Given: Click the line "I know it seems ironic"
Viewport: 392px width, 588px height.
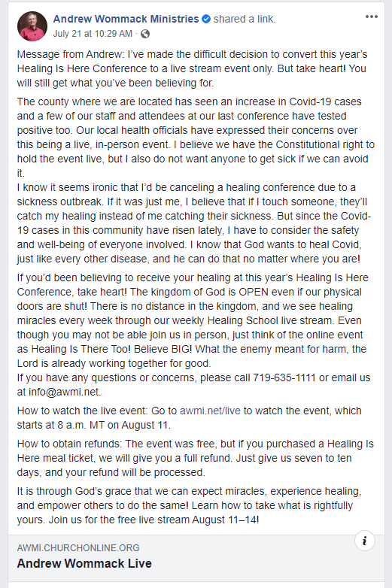Looking at the screenshot, I should pos(187,187).
